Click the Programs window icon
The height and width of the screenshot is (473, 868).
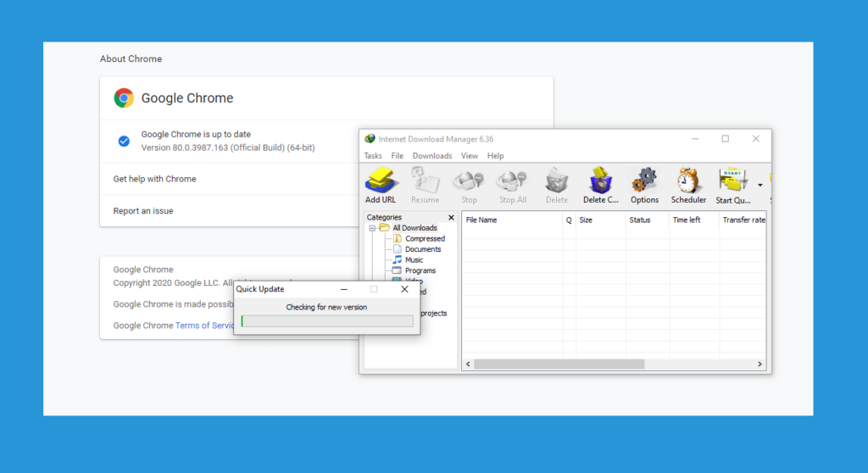(x=397, y=270)
